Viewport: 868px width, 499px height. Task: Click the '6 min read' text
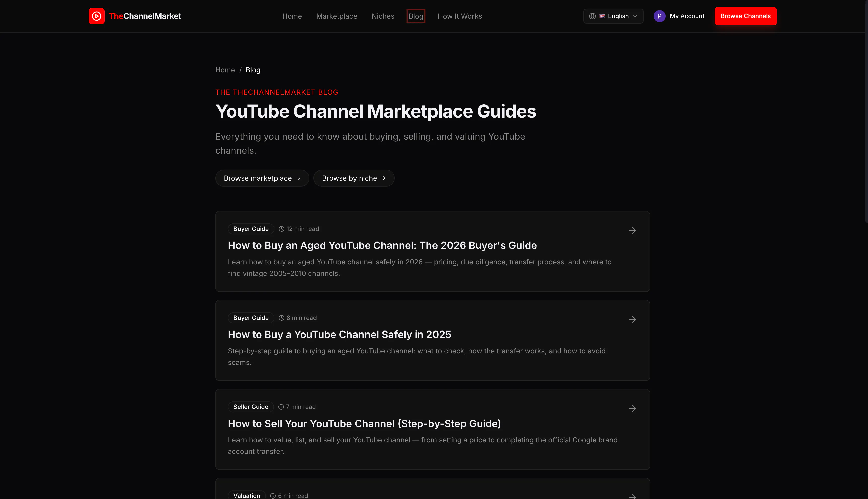coord(293,496)
